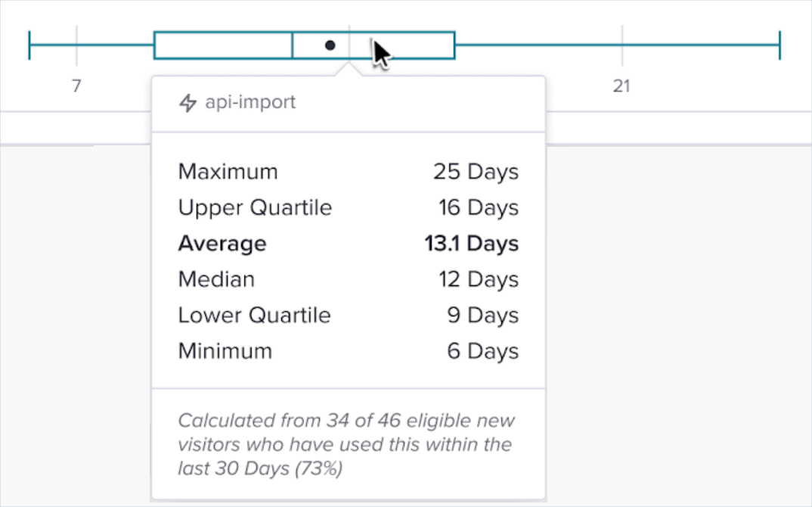
Task: Click the average dot in the box plot
Action: [330, 45]
